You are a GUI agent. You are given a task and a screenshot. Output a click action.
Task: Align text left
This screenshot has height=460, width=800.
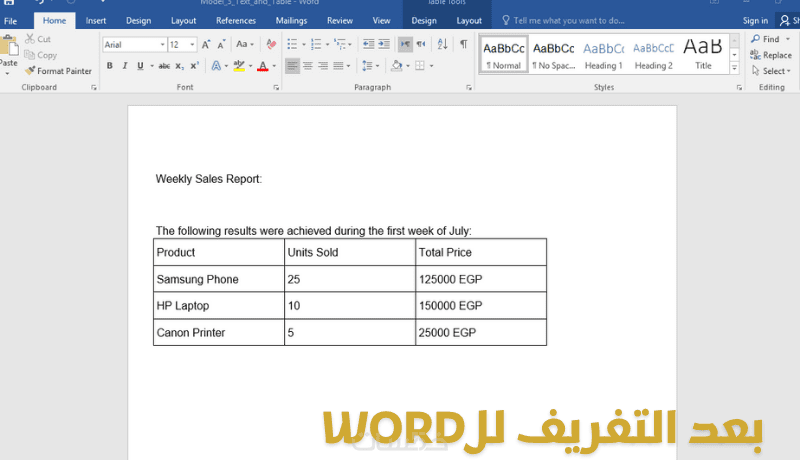pos(292,66)
